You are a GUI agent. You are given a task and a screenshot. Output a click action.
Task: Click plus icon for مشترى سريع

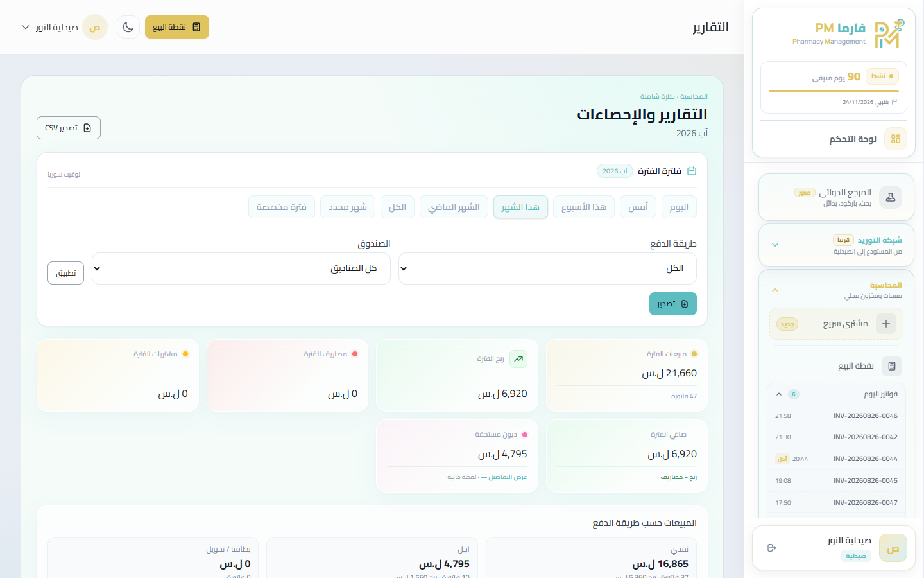pyautogui.click(x=886, y=324)
